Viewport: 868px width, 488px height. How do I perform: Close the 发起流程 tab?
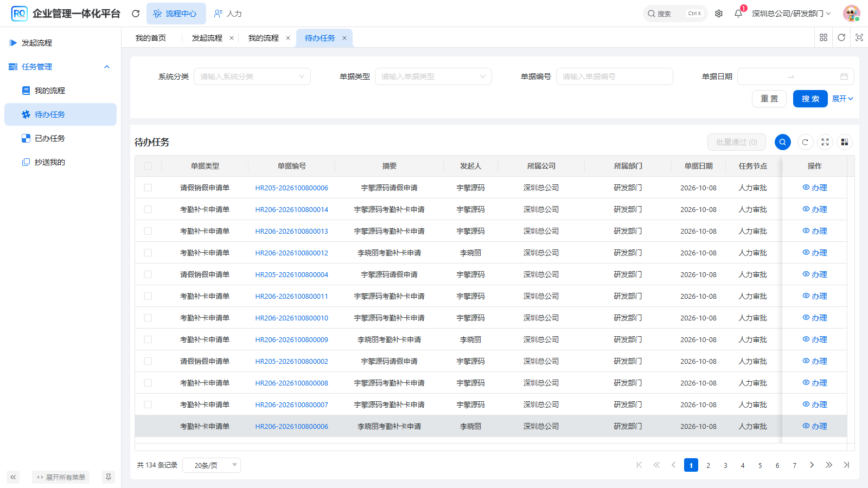pos(232,38)
